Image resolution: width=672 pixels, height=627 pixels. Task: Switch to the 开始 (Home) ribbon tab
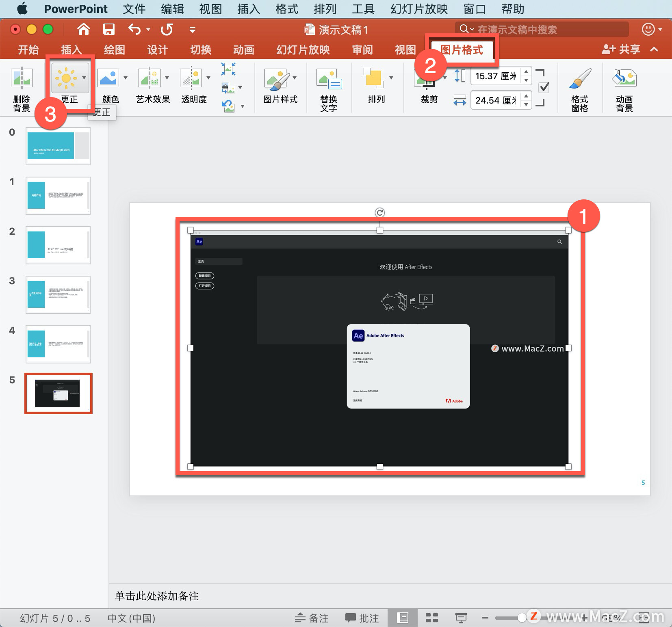click(x=28, y=50)
